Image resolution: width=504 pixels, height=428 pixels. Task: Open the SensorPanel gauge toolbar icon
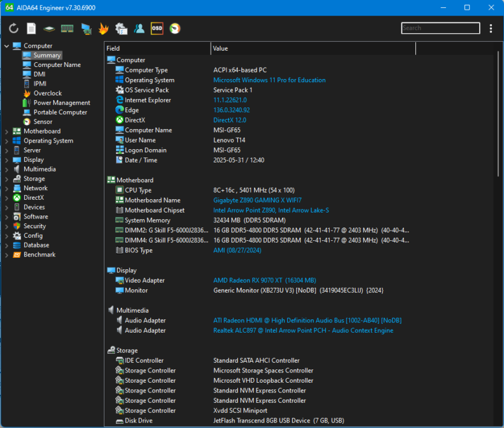pyautogui.click(x=175, y=28)
